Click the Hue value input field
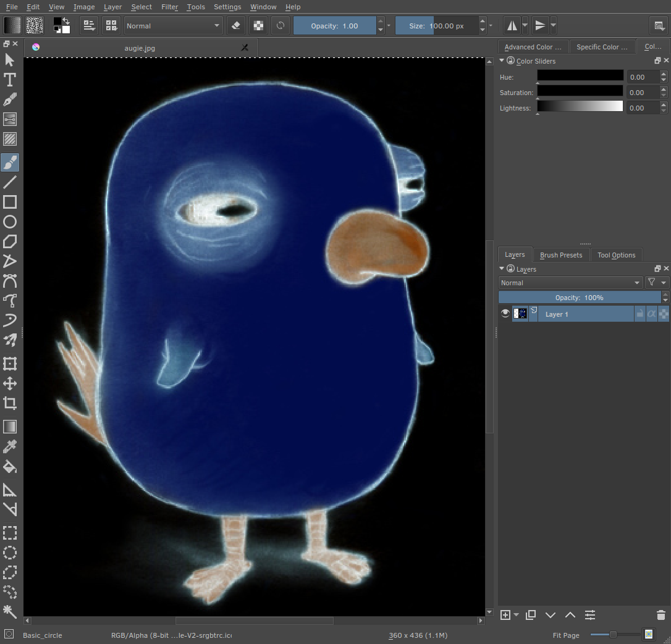This screenshot has width=671, height=644. [x=642, y=77]
